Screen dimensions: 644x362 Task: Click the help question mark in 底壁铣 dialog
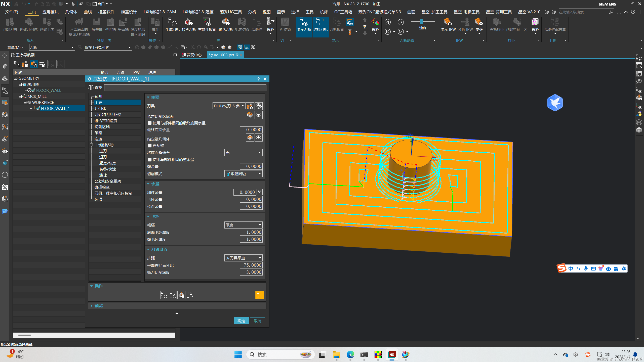tap(258, 79)
